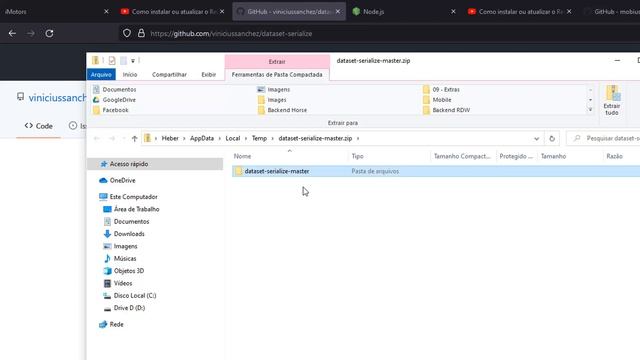Sort by the Razão column header
This screenshot has width=640, height=360.
point(614,156)
